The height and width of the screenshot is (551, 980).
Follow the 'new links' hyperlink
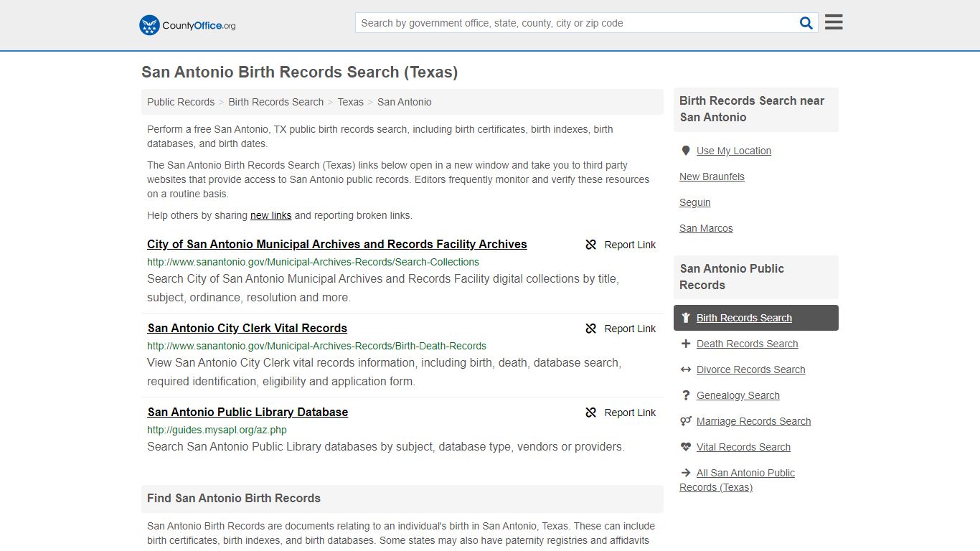click(270, 215)
